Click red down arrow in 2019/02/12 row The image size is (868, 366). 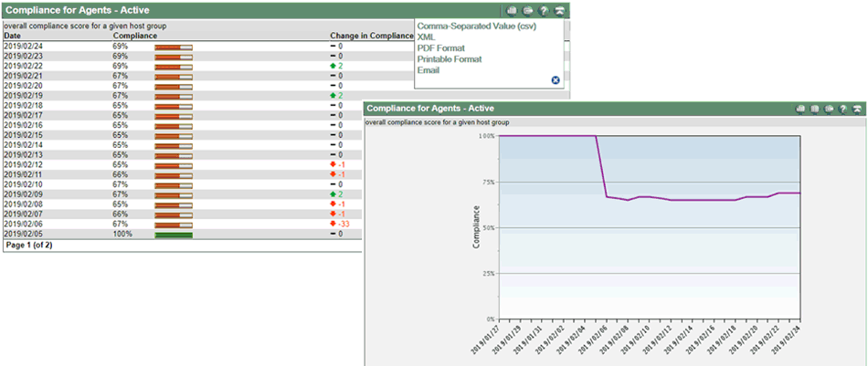pyautogui.click(x=333, y=165)
